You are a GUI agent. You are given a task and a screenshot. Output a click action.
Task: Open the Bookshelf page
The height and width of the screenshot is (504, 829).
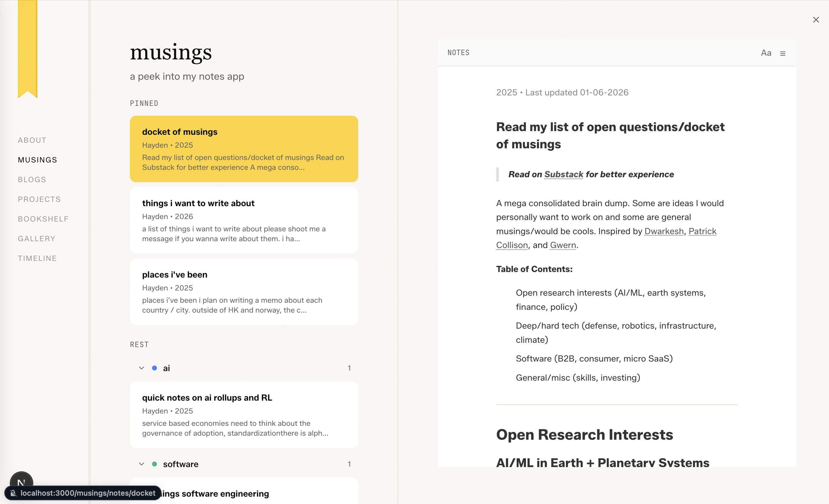43,219
